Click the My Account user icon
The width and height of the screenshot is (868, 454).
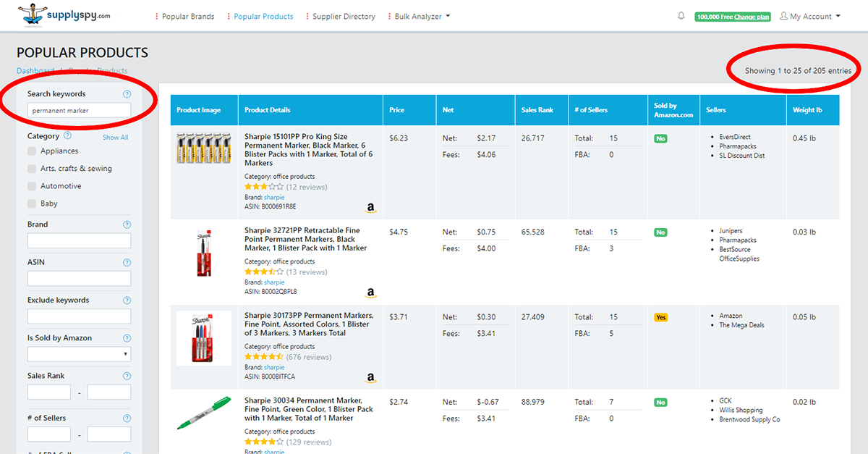[x=784, y=16]
